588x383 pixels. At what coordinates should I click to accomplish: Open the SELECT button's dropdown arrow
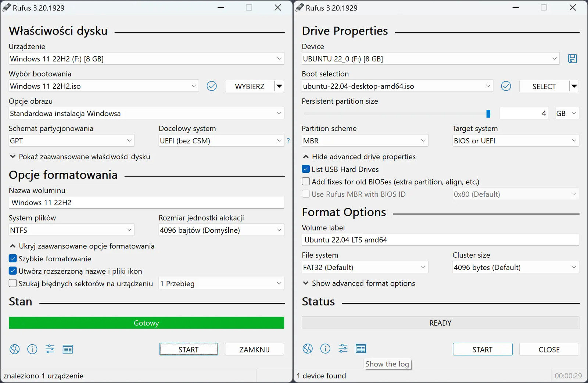(574, 86)
